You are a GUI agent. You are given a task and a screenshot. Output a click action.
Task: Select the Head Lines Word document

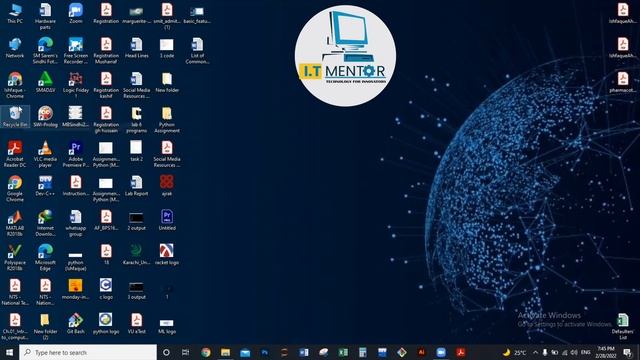pyautogui.click(x=137, y=48)
